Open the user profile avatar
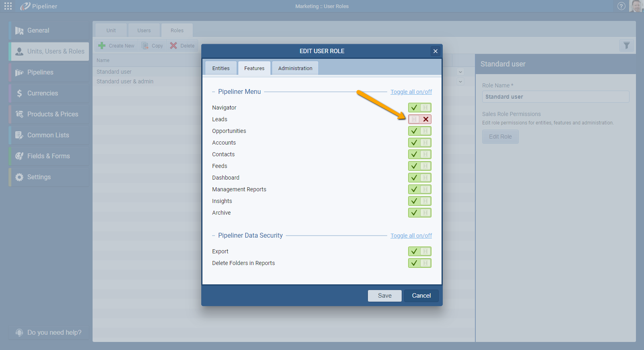Viewport: 644px width, 350px height. (x=636, y=6)
